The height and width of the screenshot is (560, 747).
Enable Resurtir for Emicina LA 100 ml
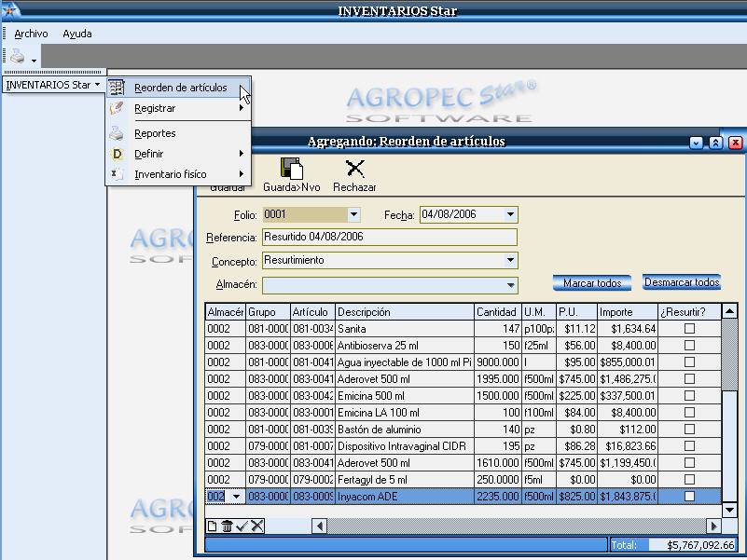pos(689,413)
